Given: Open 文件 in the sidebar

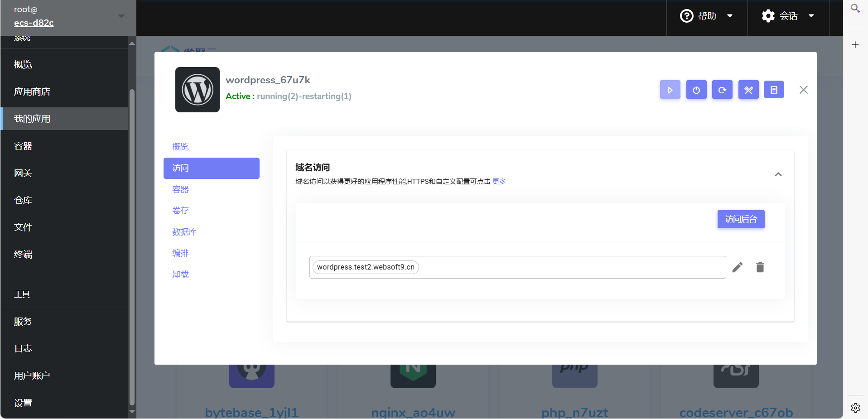Looking at the screenshot, I should [x=64, y=227].
